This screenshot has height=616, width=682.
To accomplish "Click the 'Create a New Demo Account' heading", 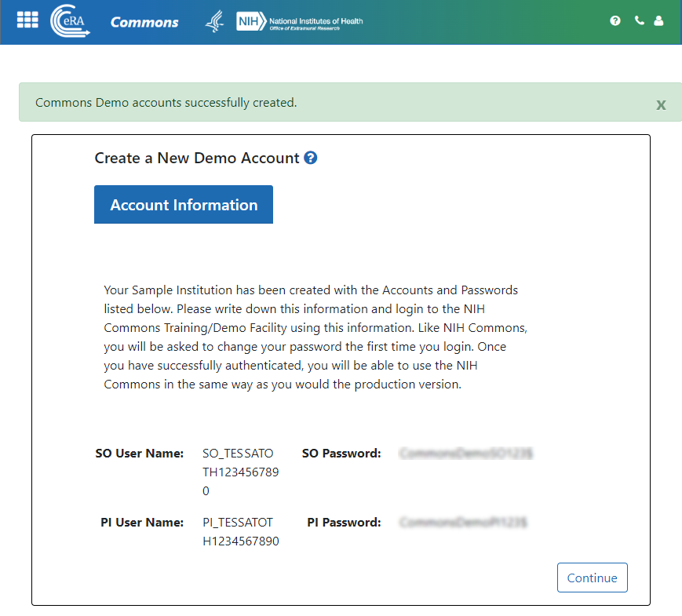I will pyautogui.click(x=197, y=158).
